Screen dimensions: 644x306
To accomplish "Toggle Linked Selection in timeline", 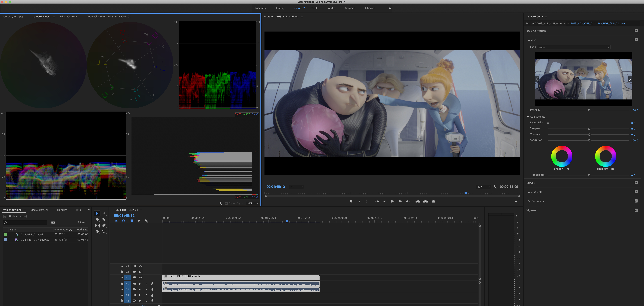I will (x=131, y=221).
